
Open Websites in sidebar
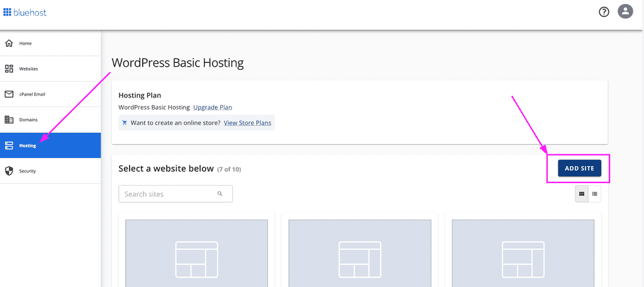click(x=50, y=69)
